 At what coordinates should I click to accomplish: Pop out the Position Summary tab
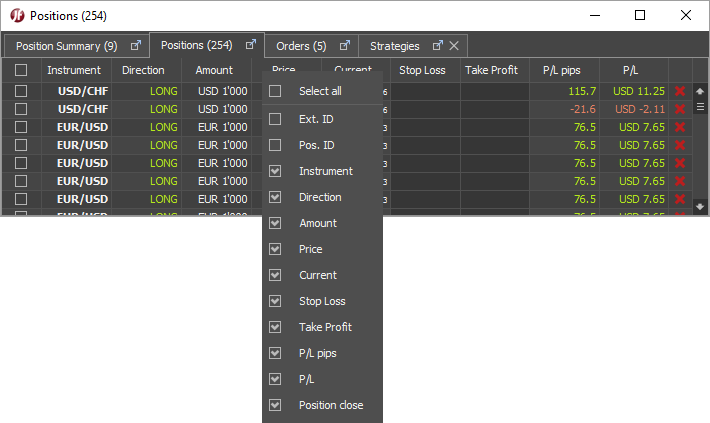136,46
